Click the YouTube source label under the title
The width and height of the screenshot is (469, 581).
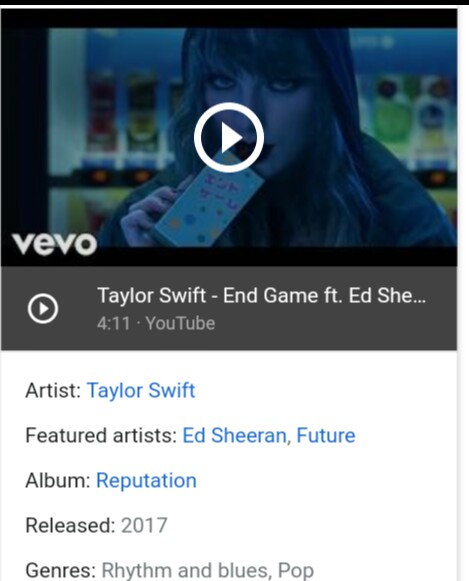click(180, 323)
